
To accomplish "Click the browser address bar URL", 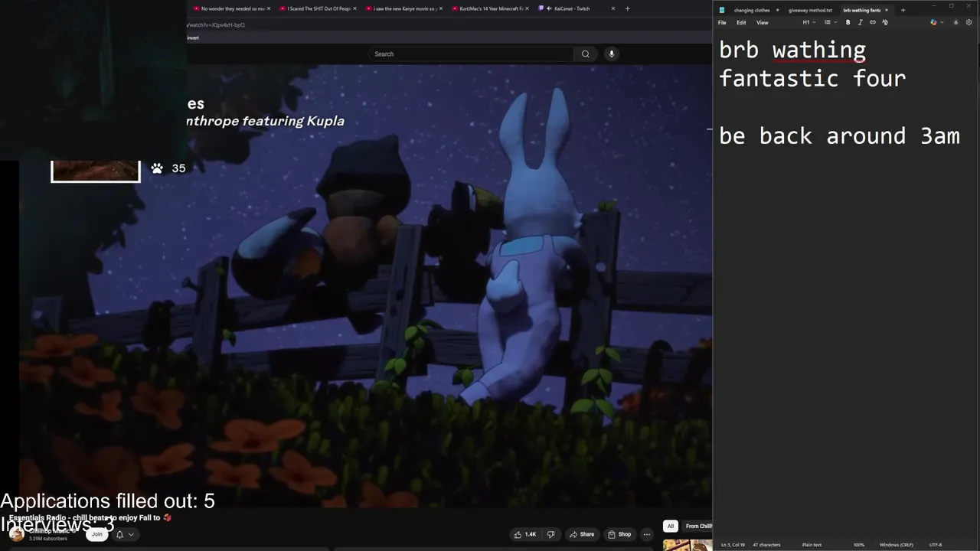I will pos(216,24).
